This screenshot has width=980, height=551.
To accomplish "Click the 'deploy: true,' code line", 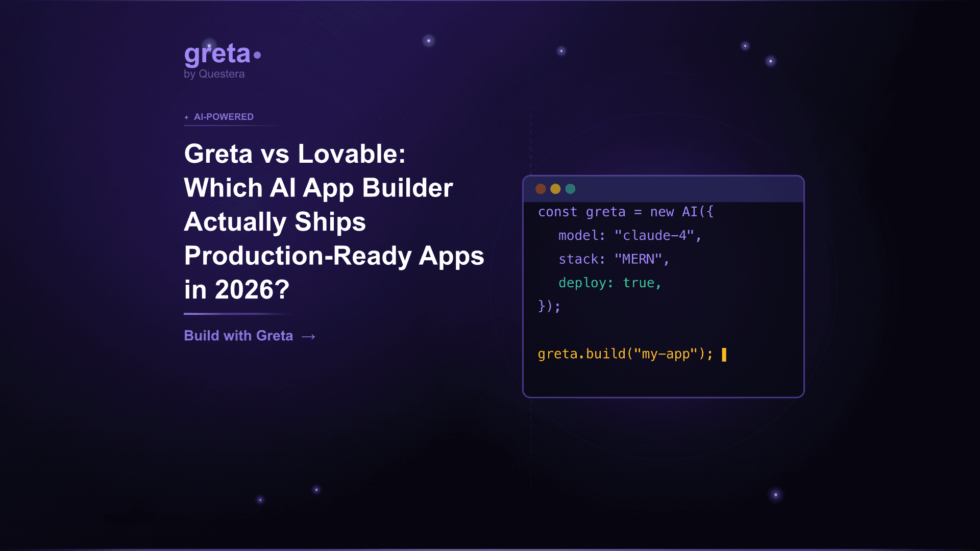I will pyautogui.click(x=610, y=283).
